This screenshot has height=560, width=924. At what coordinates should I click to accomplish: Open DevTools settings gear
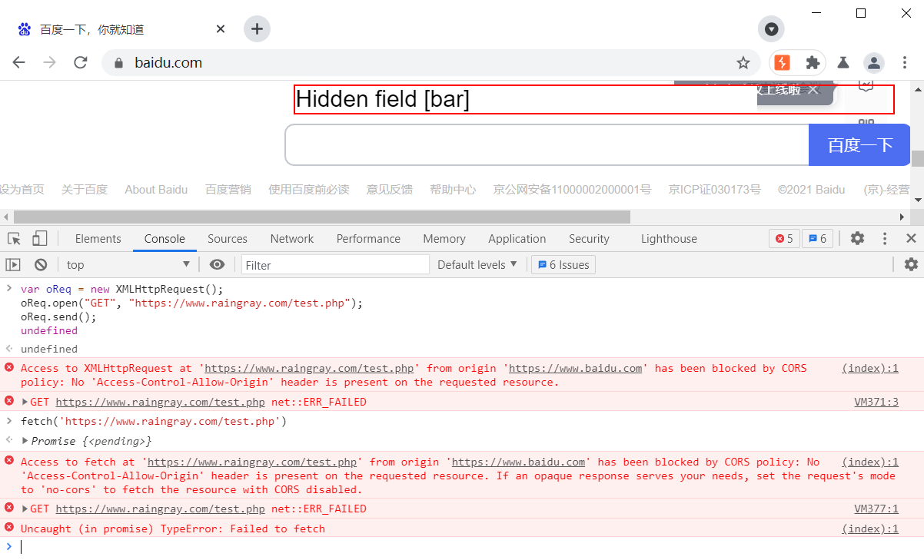tap(857, 239)
